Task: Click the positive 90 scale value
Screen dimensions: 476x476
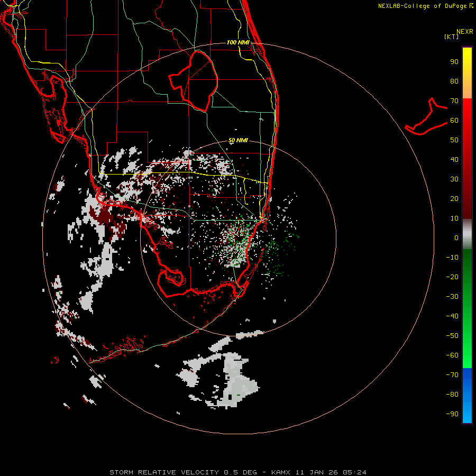Action: [454, 62]
